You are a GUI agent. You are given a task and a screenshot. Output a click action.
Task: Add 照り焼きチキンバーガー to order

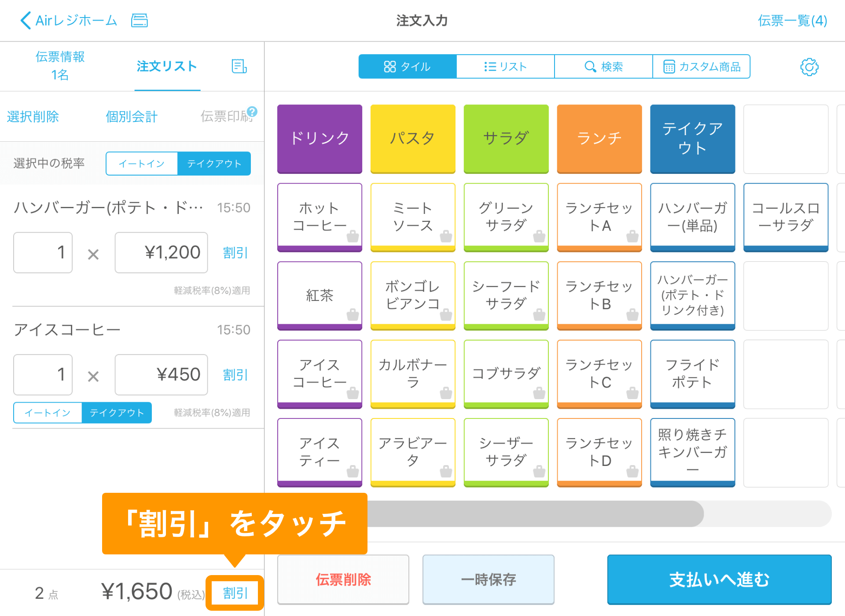coord(693,452)
